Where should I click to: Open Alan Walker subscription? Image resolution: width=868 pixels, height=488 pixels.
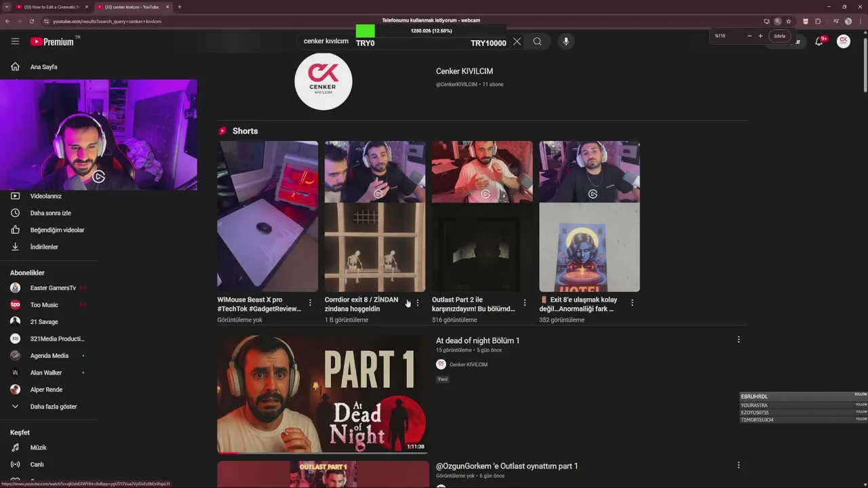(x=46, y=373)
